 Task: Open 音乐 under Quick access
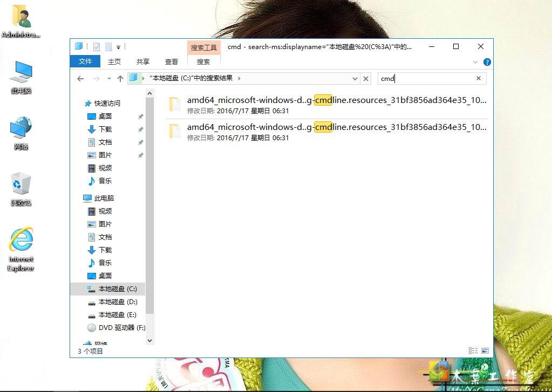(100, 181)
